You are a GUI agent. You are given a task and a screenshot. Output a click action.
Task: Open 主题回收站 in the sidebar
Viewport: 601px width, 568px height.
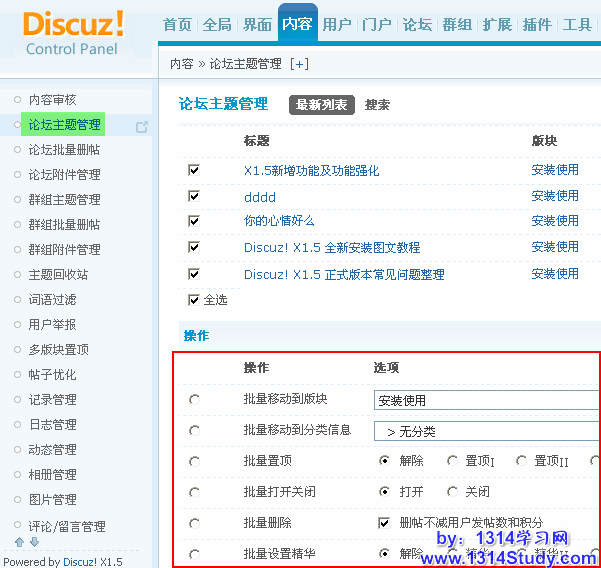(58, 275)
